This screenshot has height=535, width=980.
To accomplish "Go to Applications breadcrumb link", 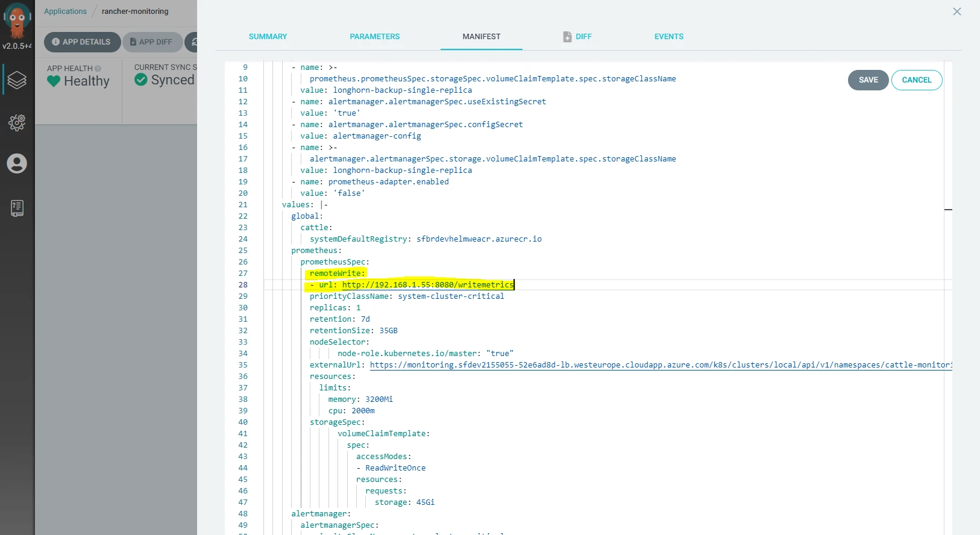I will 65,11.
